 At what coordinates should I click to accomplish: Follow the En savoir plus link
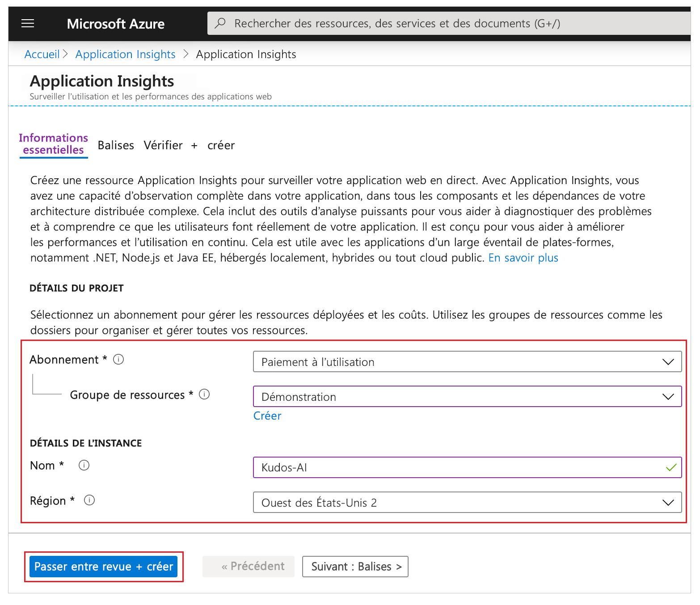(523, 258)
